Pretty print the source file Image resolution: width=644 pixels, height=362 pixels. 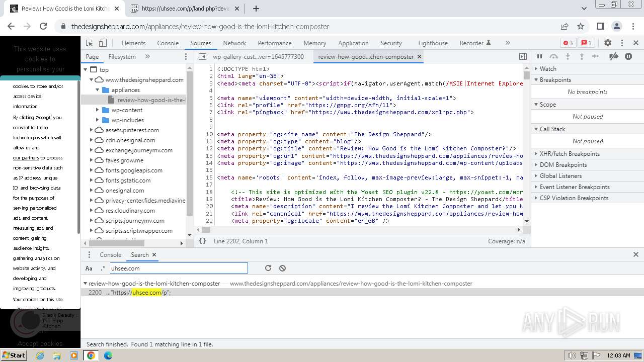[202, 241]
